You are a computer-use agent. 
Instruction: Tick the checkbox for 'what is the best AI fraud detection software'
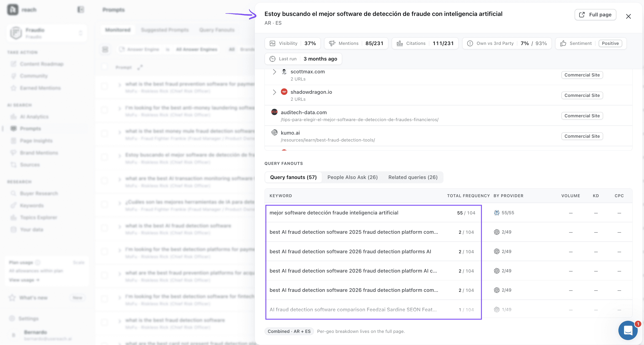(104, 228)
